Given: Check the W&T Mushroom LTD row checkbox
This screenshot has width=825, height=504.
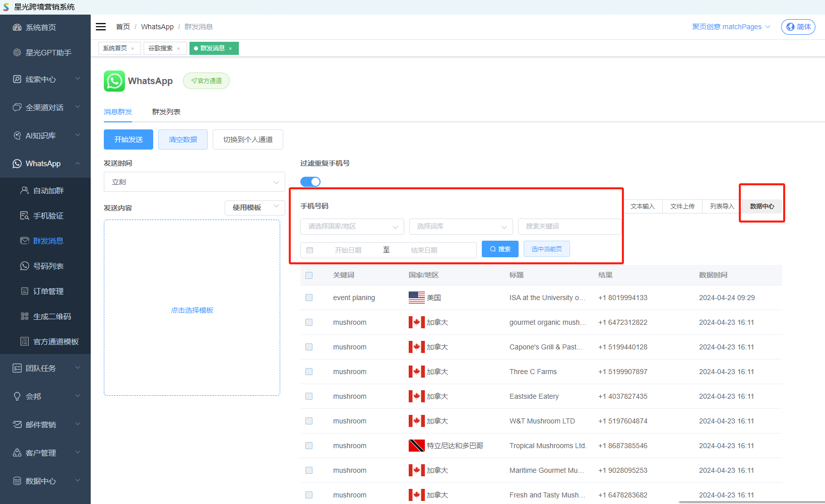Looking at the screenshot, I should tap(309, 421).
